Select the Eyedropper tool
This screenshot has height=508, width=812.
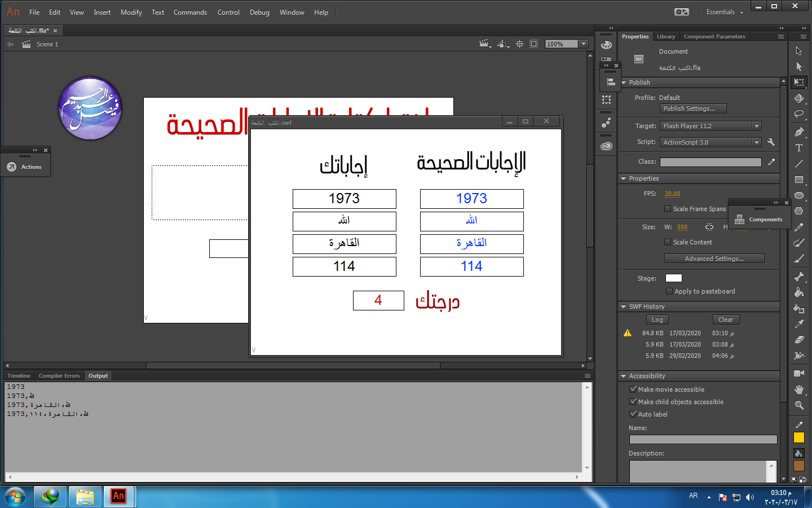point(799,324)
